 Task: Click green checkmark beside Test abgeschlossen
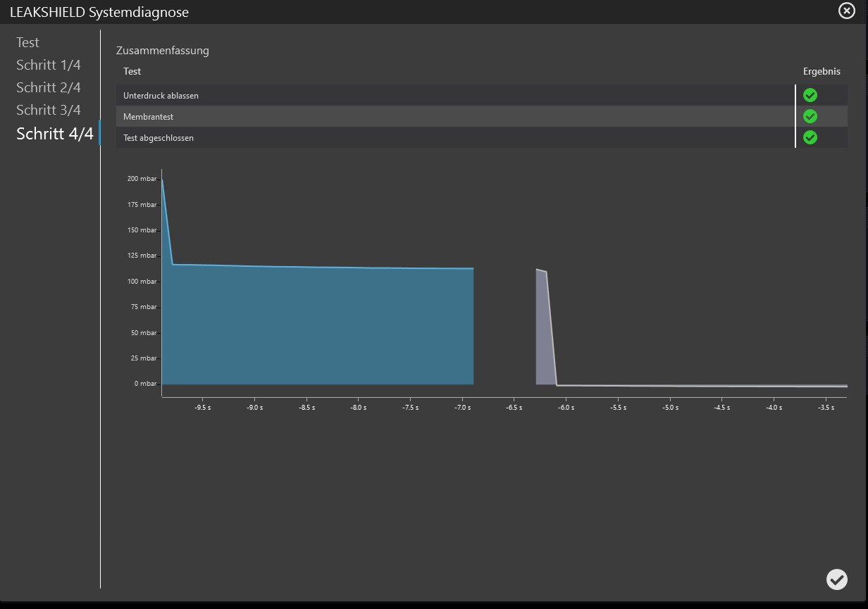[810, 137]
